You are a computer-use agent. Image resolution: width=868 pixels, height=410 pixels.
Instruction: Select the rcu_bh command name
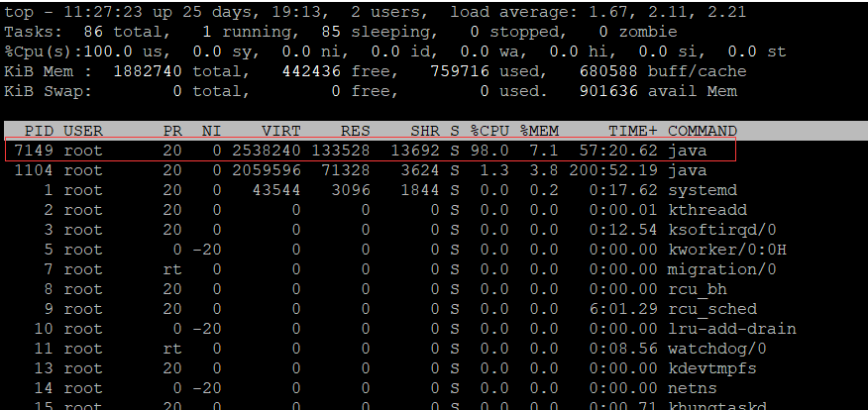pyautogui.click(x=698, y=289)
